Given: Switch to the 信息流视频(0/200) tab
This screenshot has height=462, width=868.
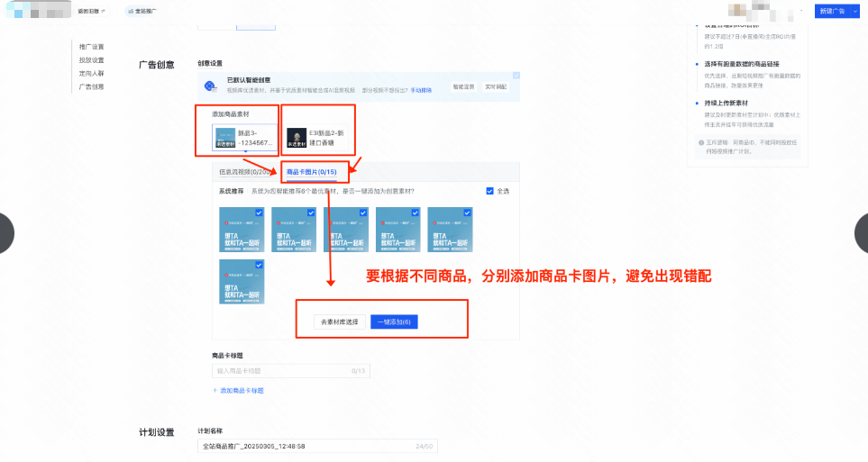Looking at the screenshot, I should (245, 172).
